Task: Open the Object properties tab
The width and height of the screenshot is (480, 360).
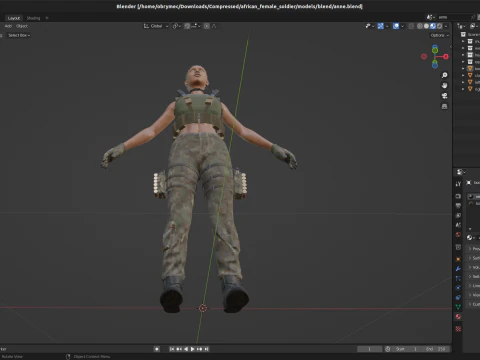Action: click(458, 259)
